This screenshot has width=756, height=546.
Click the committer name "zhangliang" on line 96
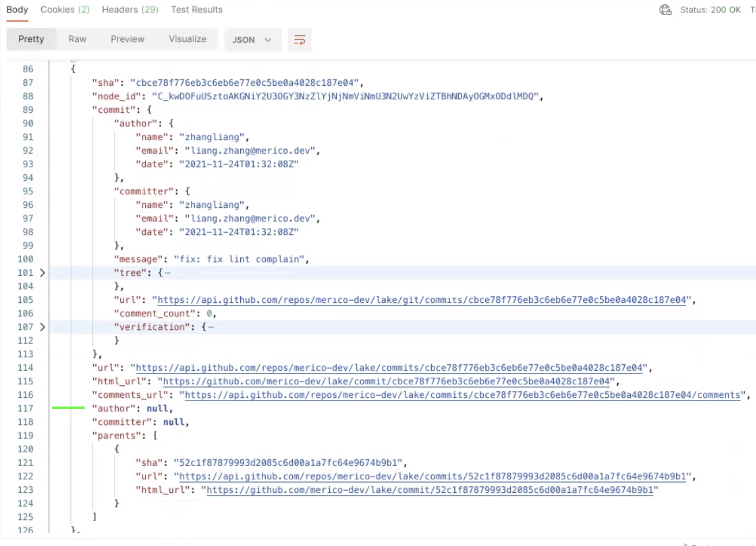[x=212, y=205]
